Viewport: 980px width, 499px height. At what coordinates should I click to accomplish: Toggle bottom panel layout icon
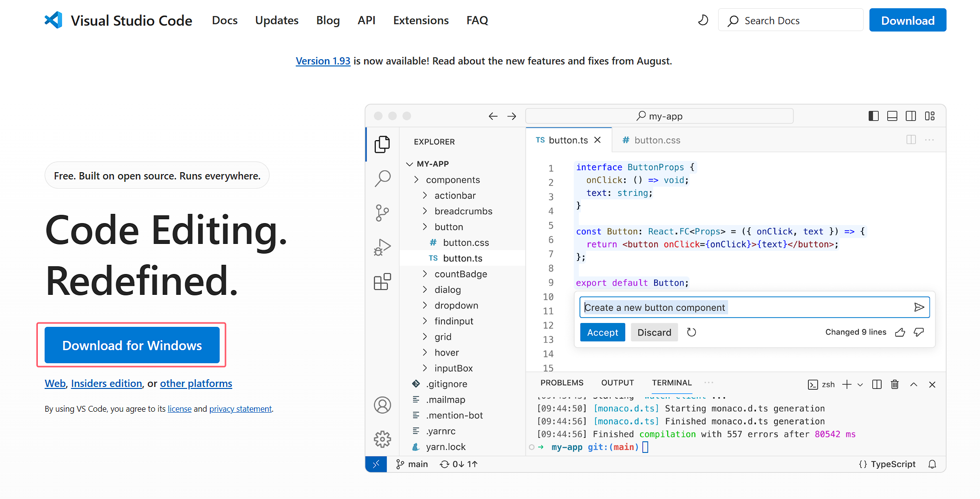point(892,116)
